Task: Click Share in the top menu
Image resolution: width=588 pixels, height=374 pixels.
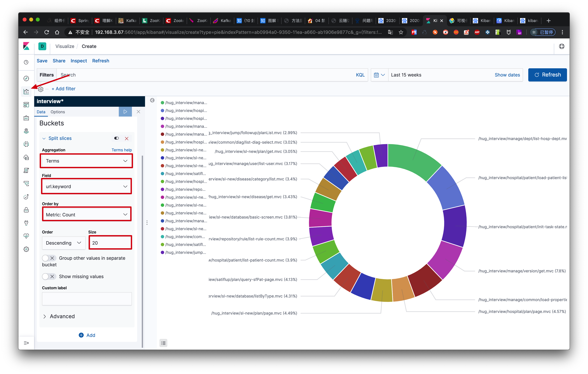Action: coord(59,61)
